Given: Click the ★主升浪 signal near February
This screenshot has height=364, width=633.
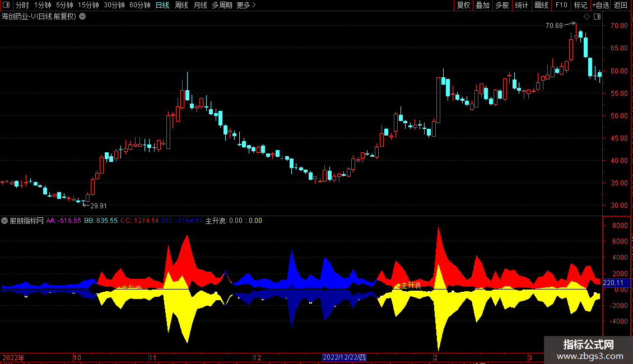Looking at the screenshot, I should tap(408, 285).
